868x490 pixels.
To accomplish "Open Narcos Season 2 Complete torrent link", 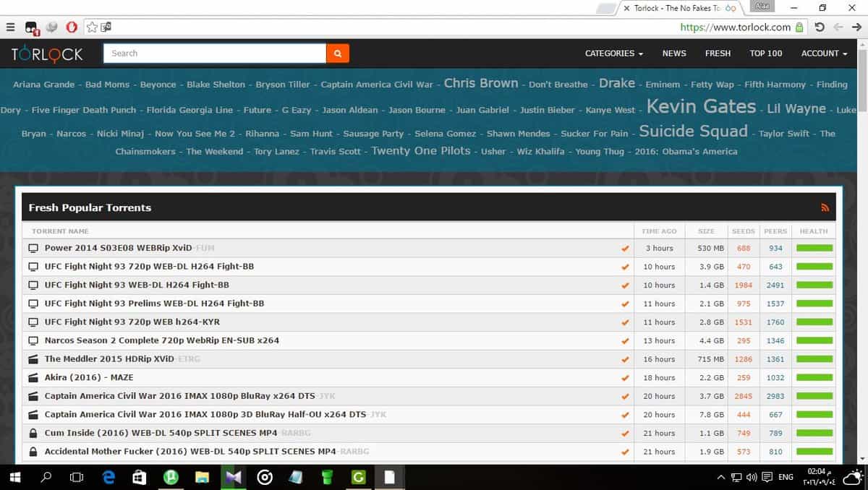I will [x=161, y=340].
